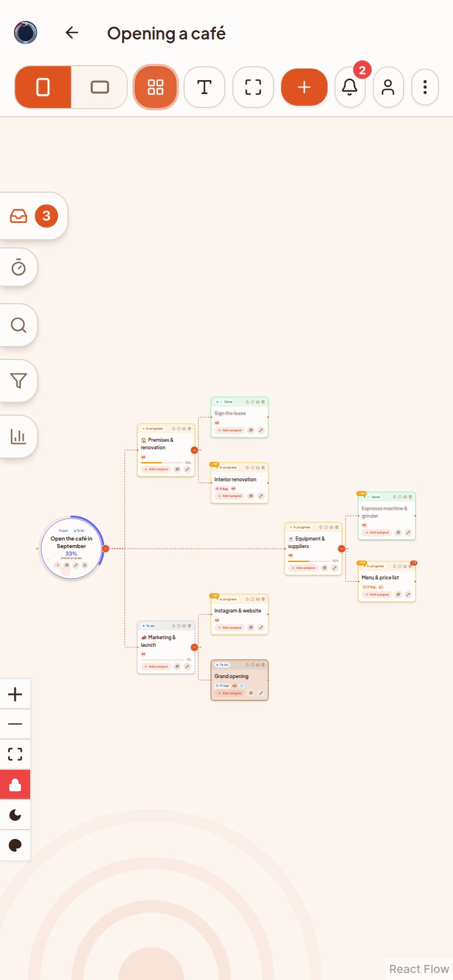The width and height of the screenshot is (453, 980).
Task: Open the inbox panel with 3 items
Action: (x=34, y=216)
